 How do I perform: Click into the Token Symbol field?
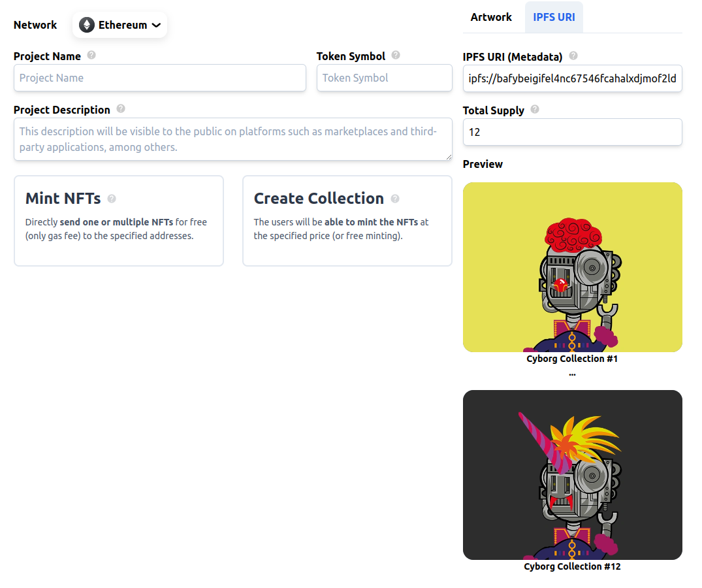coord(384,78)
